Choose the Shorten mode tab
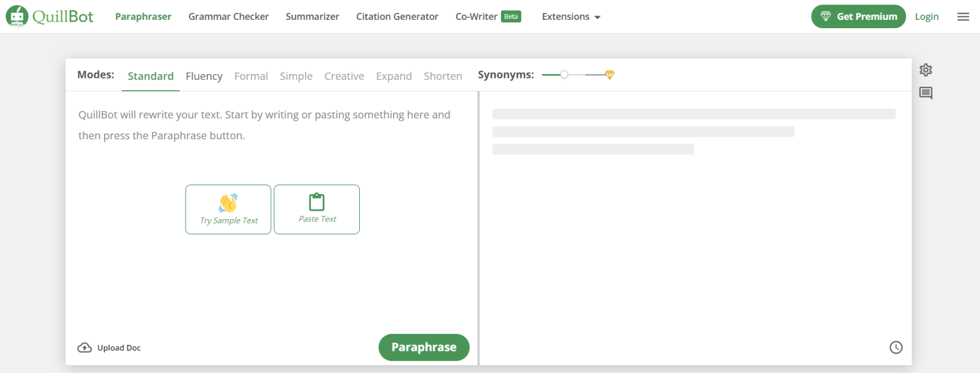 [x=443, y=76]
